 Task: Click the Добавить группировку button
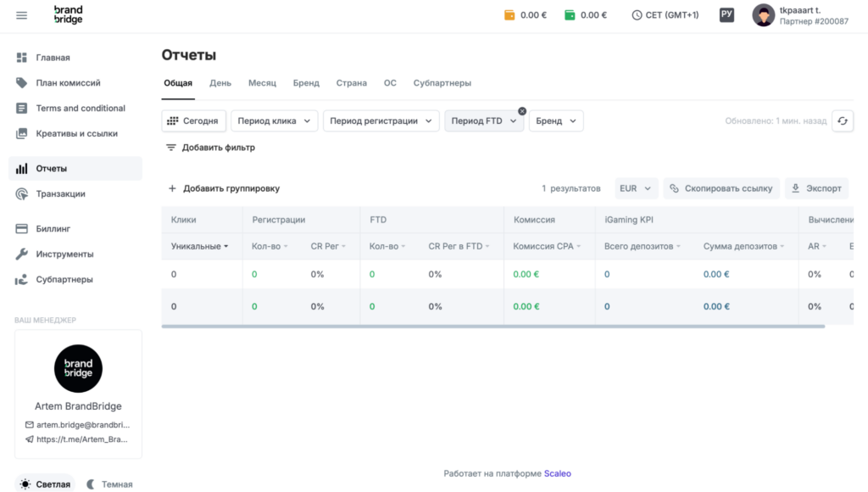[224, 188]
